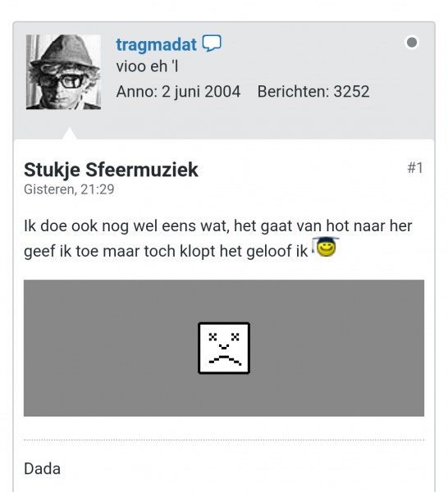The image size is (448, 492).
Task: Open the tragmadat username profile link
Action: (156, 44)
